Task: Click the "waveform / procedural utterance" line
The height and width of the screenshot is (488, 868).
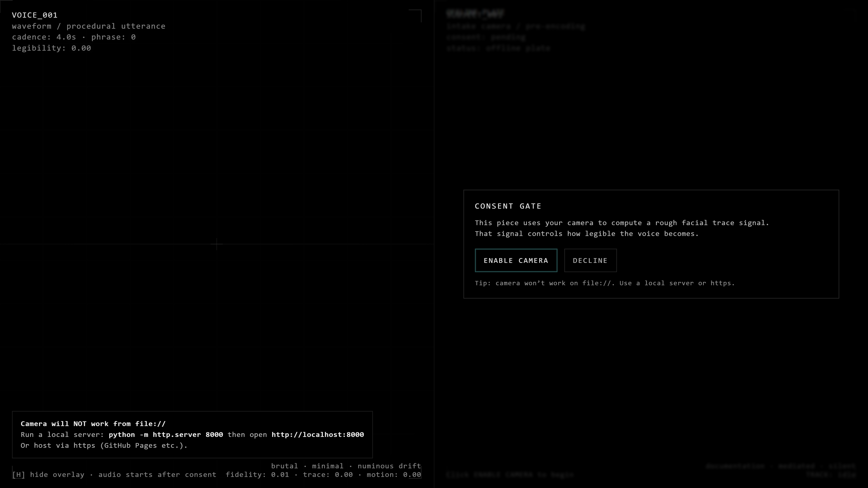Action: (89, 26)
